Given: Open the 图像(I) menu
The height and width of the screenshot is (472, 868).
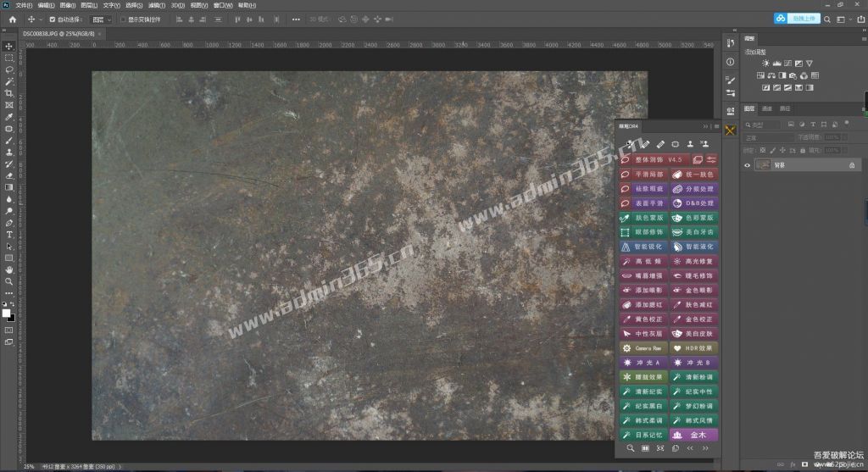Looking at the screenshot, I should (x=68, y=5).
